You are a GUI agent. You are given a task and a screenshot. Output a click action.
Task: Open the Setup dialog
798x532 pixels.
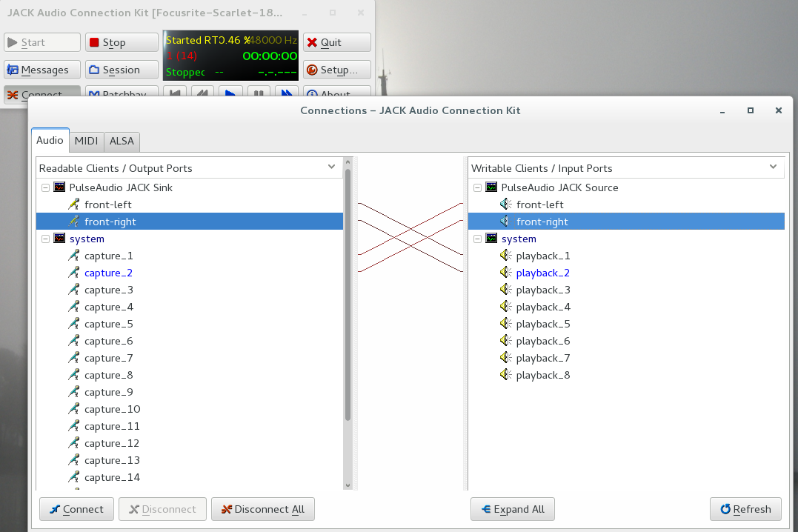click(x=337, y=70)
